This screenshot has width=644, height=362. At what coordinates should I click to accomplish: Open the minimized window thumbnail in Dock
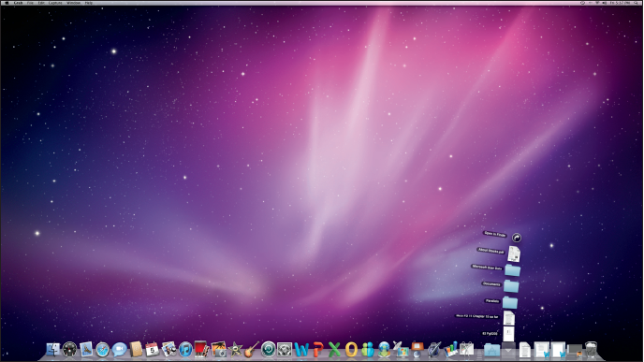pyautogui.click(x=575, y=351)
